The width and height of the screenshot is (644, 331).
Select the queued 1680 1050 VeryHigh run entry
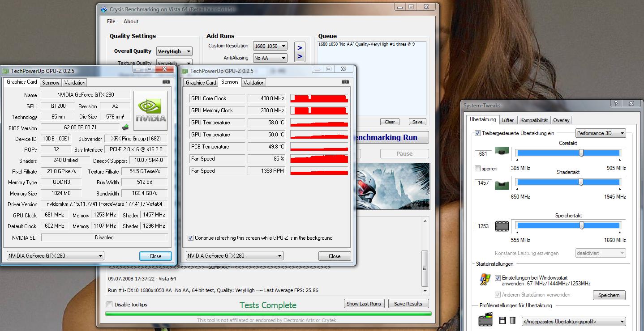(x=366, y=44)
